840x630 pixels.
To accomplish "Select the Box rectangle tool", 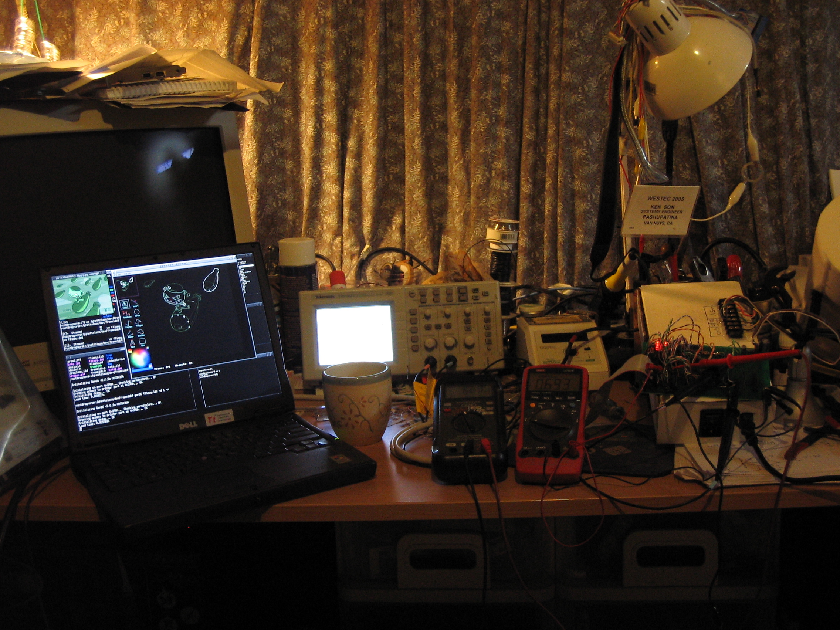I will (x=143, y=342).
